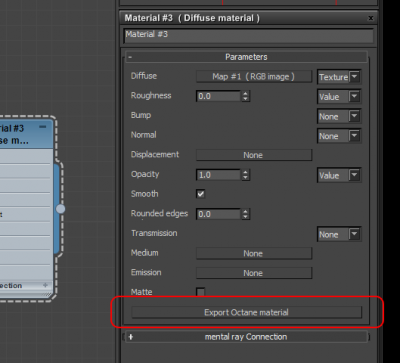Open the Diffuse Map #1 RGB image slot
This screenshot has height=363, width=400.
coord(254,77)
